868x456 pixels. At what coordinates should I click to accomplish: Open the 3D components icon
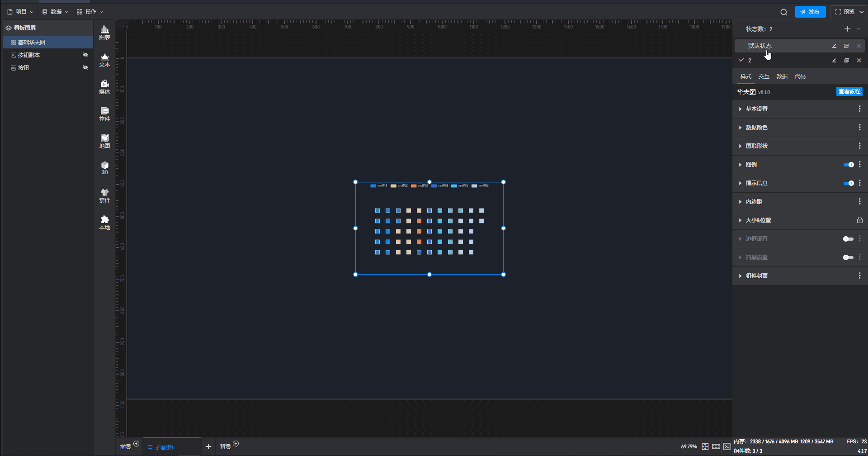click(x=104, y=168)
